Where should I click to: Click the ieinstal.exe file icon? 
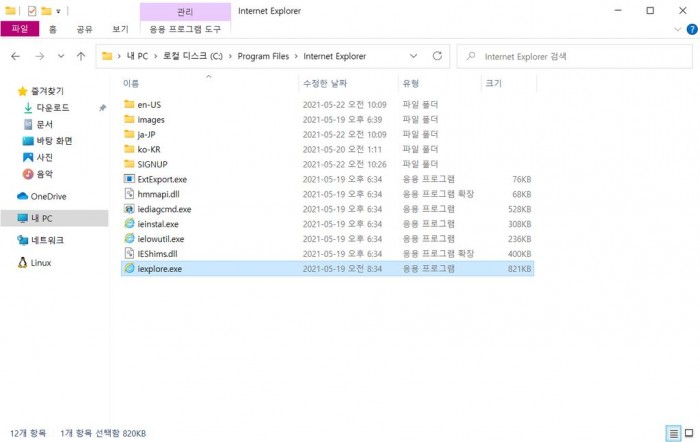point(129,224)
